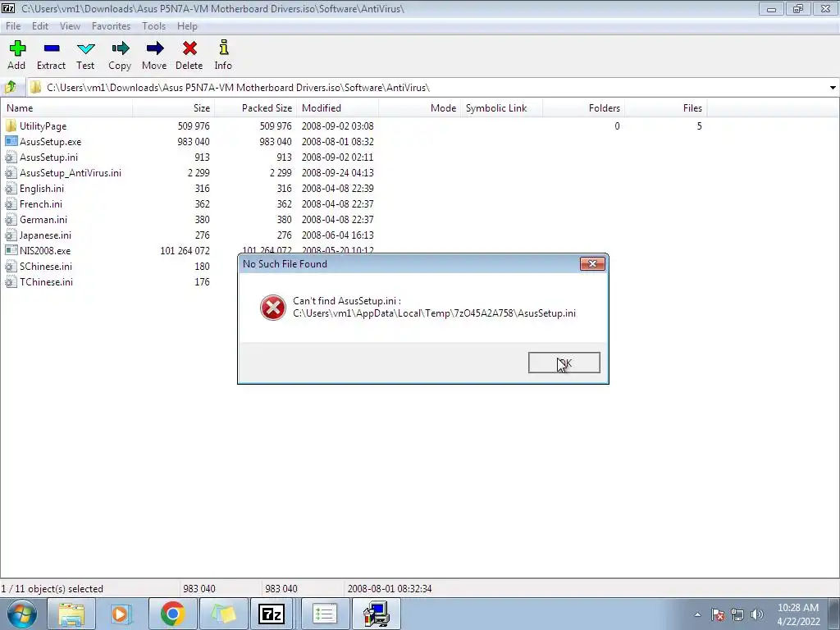Switch to 7-Zip in the taskbar

pos(271,614)
